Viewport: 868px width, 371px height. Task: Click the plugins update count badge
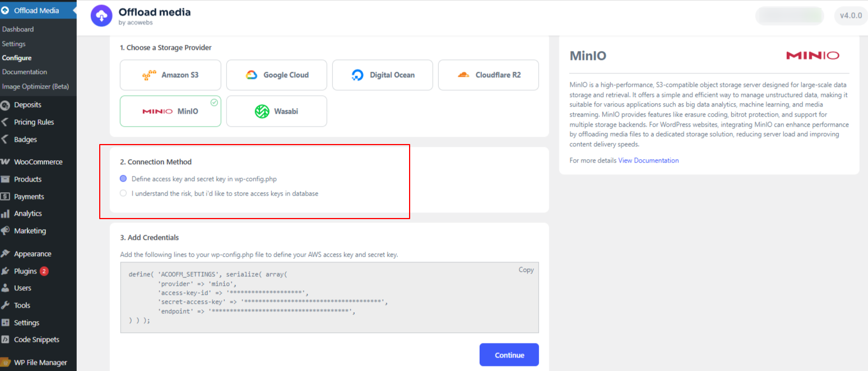[x=44, y=271]
